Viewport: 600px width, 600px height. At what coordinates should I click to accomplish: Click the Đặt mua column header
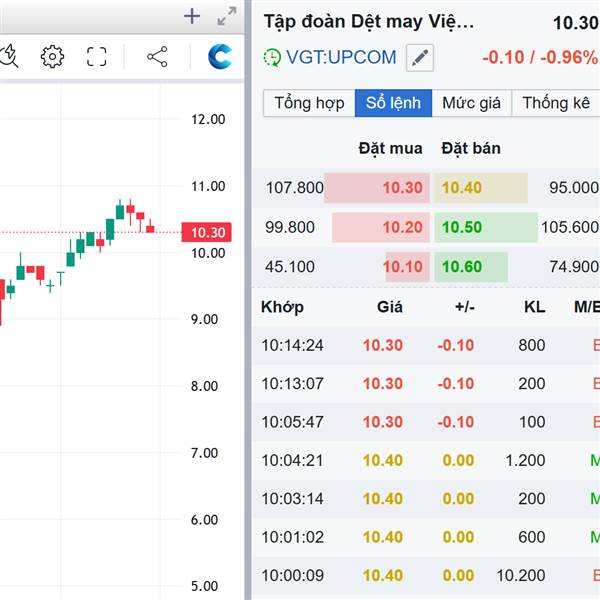pos(390,148)
